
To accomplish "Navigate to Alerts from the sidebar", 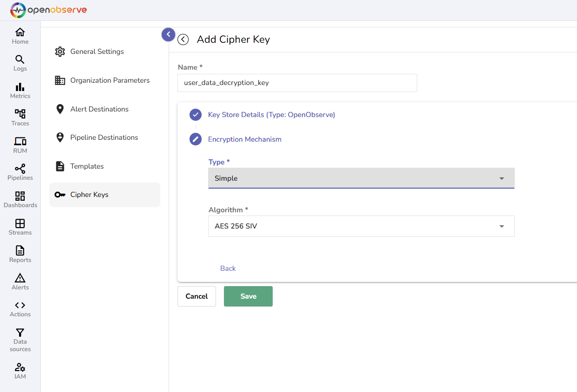I will [20, 281].
